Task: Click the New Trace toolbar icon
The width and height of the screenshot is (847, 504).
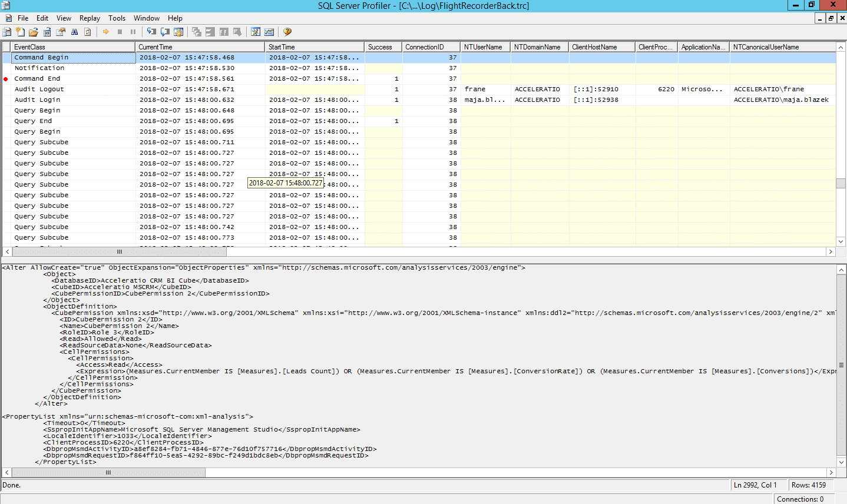Action: 7,32
